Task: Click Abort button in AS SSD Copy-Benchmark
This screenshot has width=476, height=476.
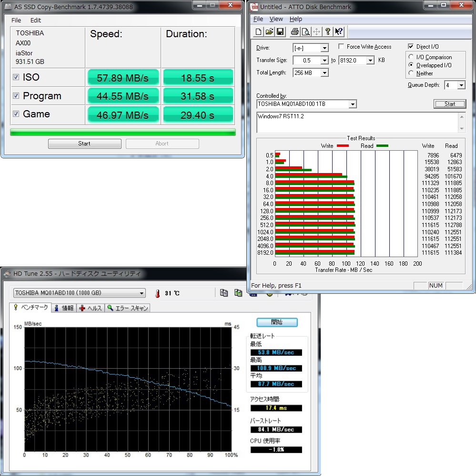Action: click(x=162, y=144)
